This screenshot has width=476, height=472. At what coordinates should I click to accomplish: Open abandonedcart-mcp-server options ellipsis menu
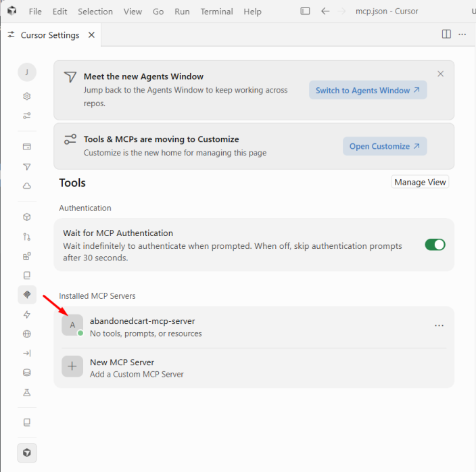439,326
